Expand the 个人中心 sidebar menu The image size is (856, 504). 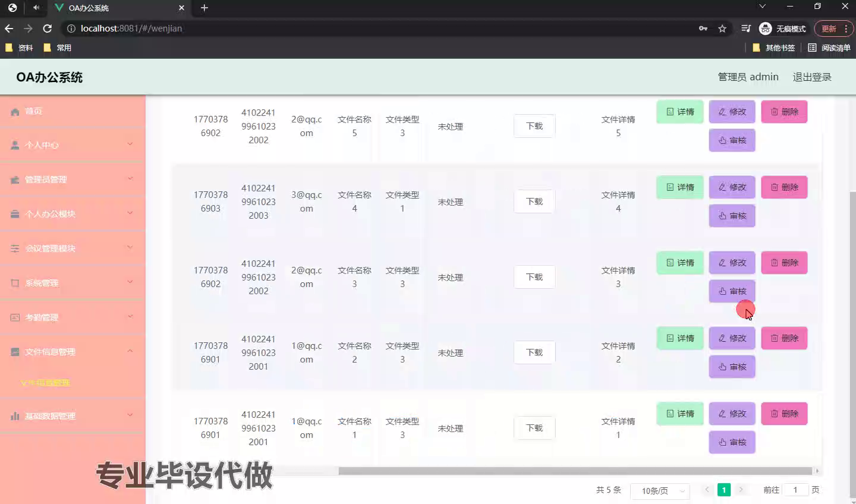(x=73, y=145)
